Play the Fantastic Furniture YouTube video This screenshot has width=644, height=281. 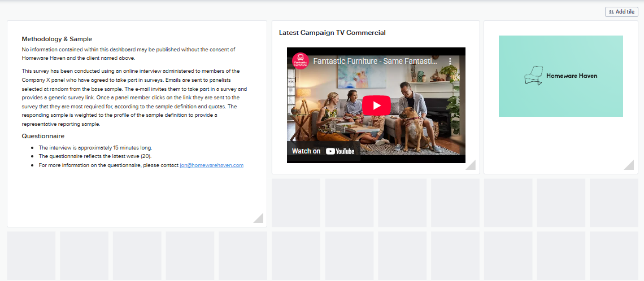376,106
